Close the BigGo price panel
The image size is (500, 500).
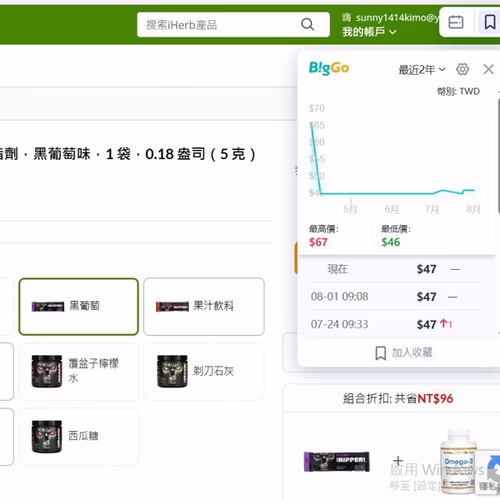488,69
